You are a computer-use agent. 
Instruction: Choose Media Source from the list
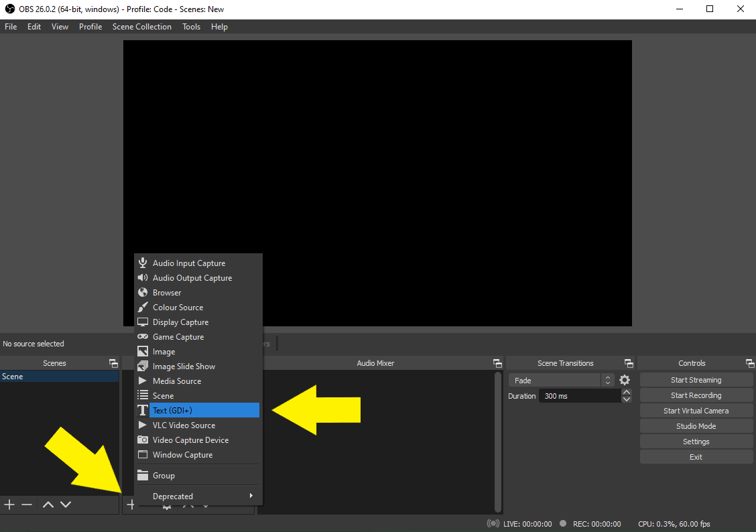198,381
